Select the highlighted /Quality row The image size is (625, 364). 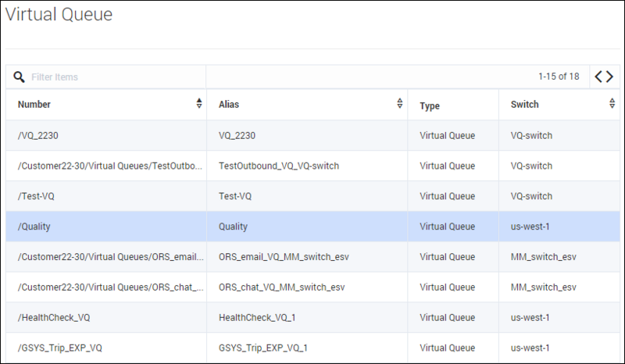pyautogui.click(x=313, y=227)
